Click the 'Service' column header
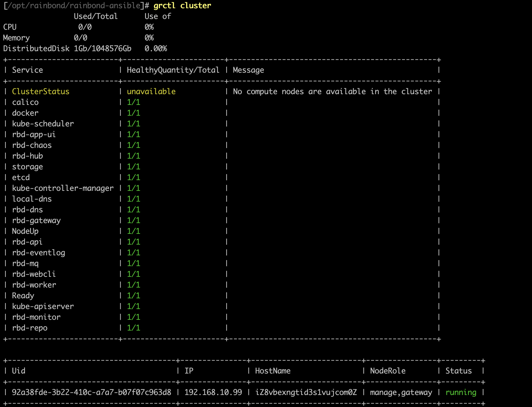The width and height of the screenshot is (532, 407). click(27, 70)
